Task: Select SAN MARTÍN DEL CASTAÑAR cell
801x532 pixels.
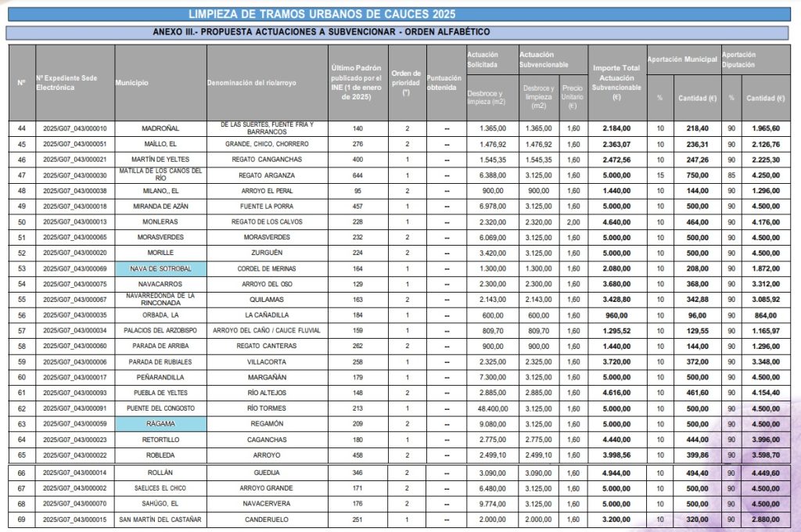Action: click(x=160, y=519)
